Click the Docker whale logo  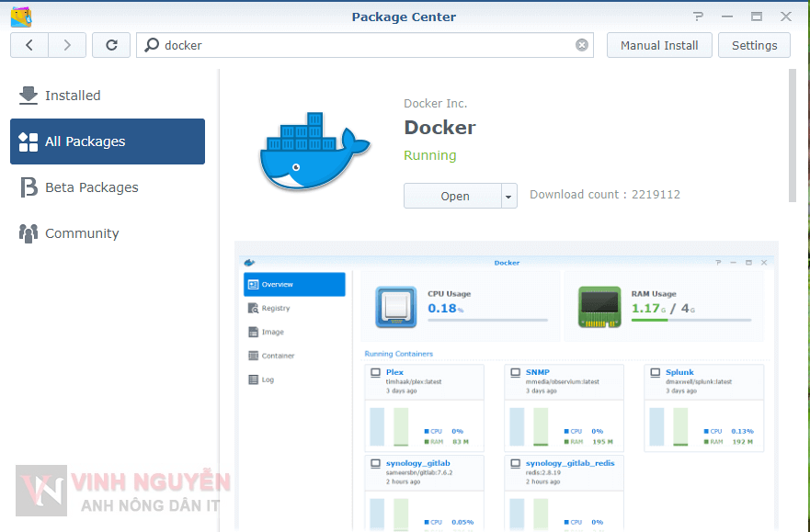(x=314, y=151)
